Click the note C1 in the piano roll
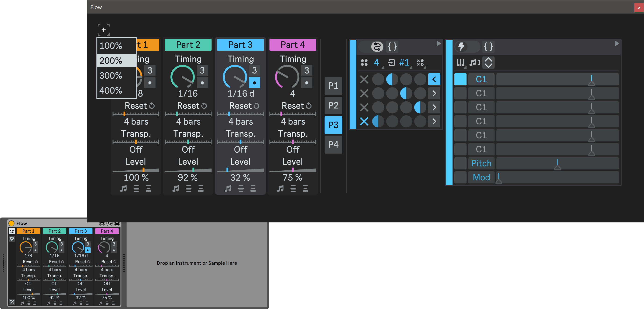Screen dimensions: 644x309 (x=481, y=79)
